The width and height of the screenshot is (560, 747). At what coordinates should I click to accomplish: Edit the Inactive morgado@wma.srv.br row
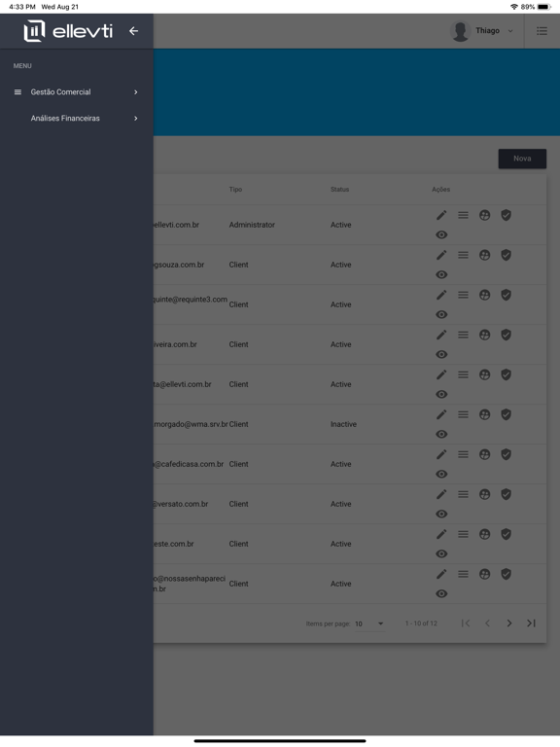pyautogui.click(x=441, y=415)
